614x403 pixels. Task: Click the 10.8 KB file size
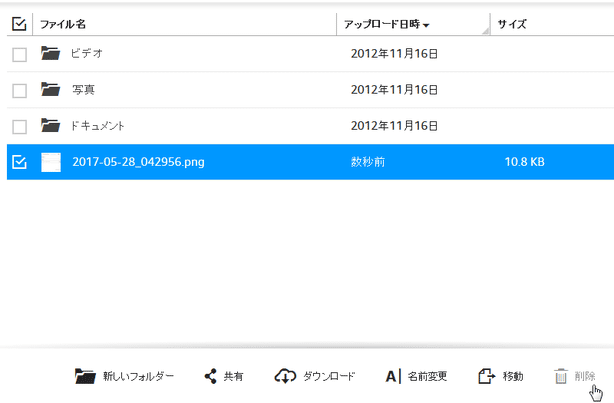[x=524, y=162]
